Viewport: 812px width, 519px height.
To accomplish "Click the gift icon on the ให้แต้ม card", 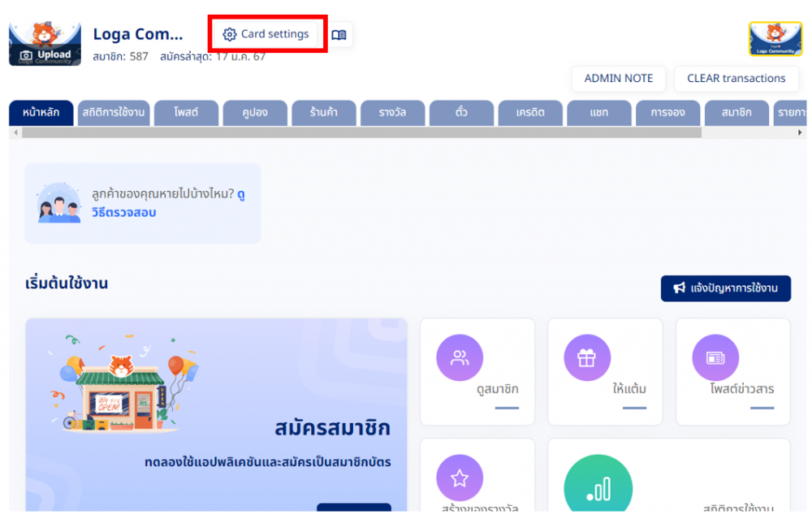I will [x=587, y=357].
